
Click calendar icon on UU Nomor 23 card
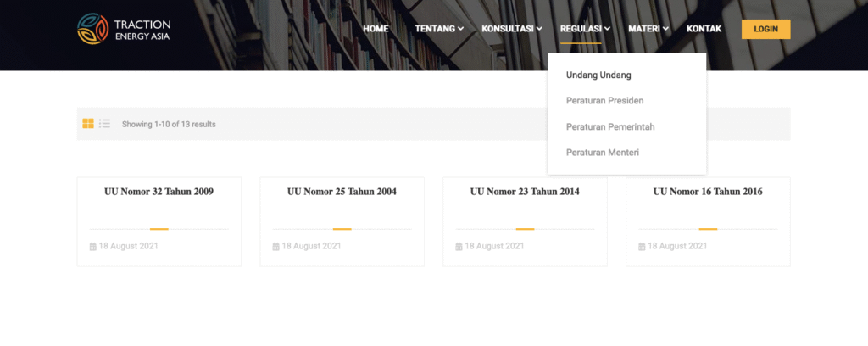459,247
